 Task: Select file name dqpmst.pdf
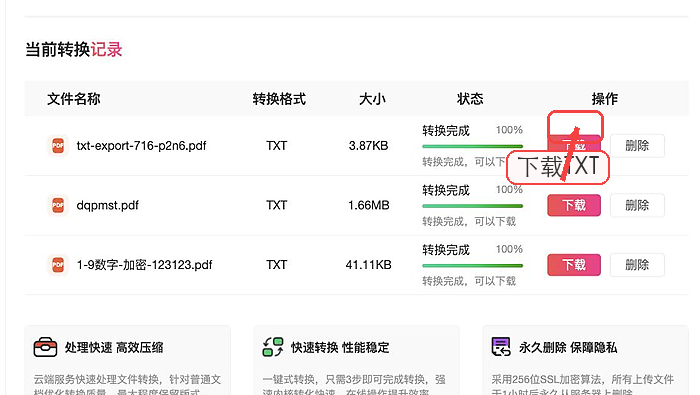tap(108, 205)
